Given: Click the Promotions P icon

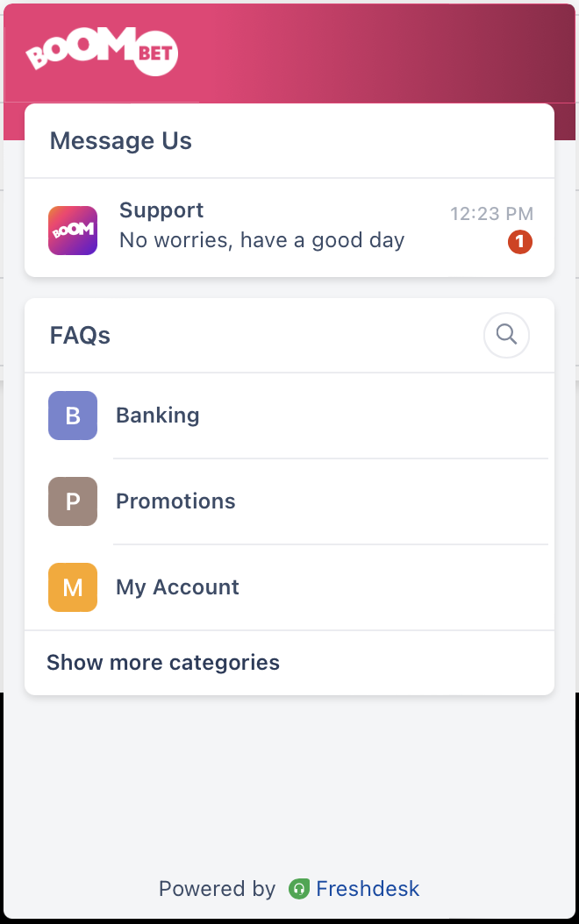Looking at the screenshot, I should pyautogui.click(x=73, y=501).
